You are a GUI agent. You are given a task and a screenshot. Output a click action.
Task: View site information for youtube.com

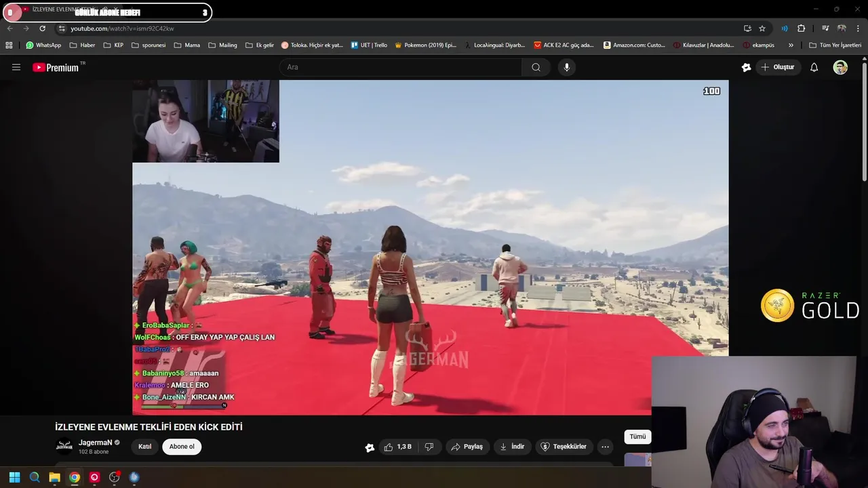[x=62, y=28]
